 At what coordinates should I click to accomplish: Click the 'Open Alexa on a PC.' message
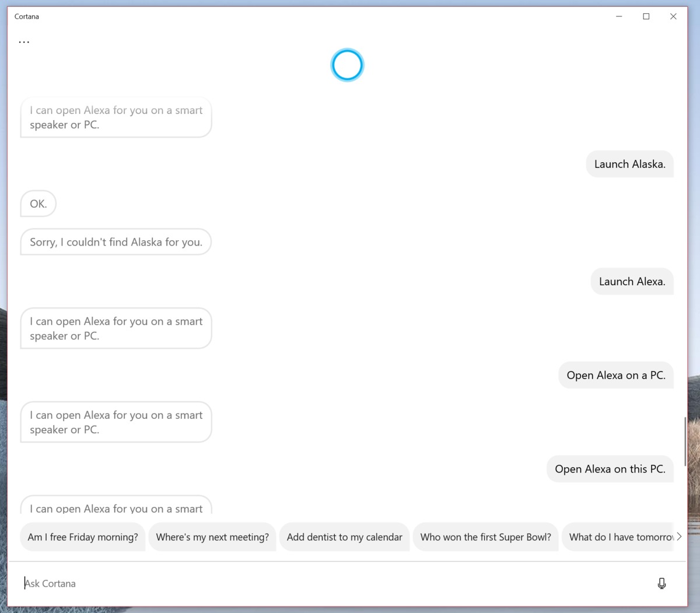(x=616, y=376)
